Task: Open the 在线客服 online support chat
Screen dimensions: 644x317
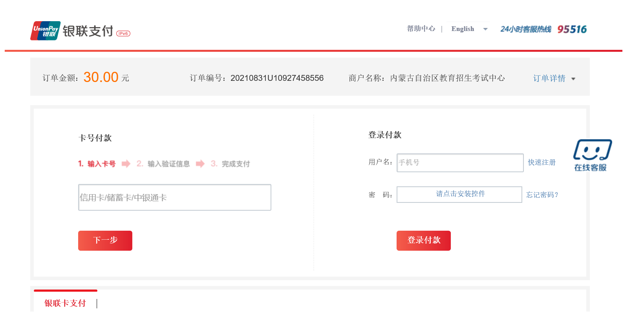Action: coord(592,155)
